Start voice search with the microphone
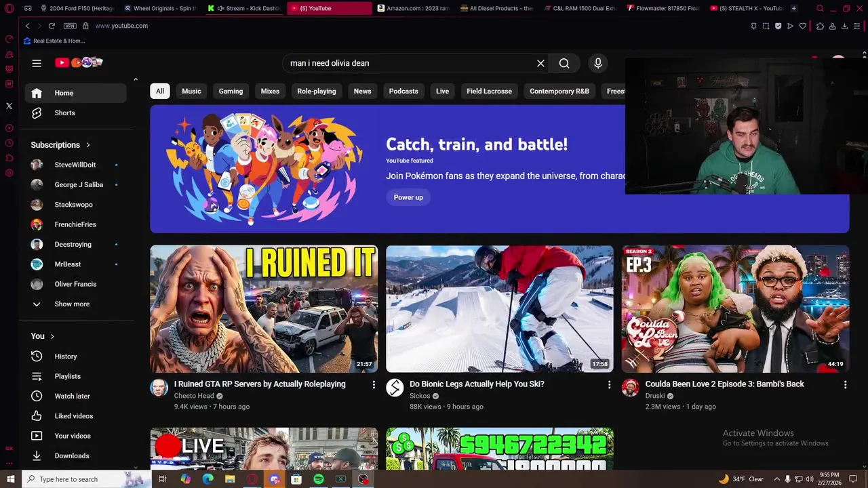868x488 pixels. click(x=597, y=63)
